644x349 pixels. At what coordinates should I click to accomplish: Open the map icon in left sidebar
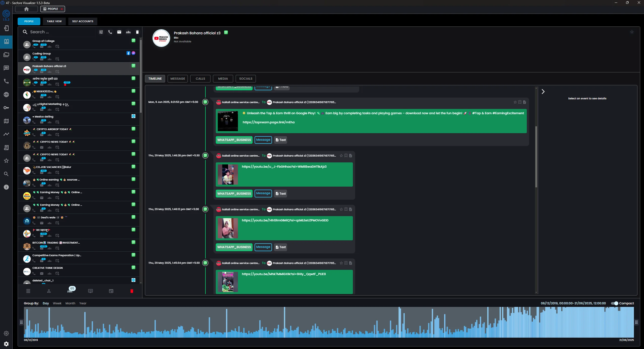click(6, 121)
